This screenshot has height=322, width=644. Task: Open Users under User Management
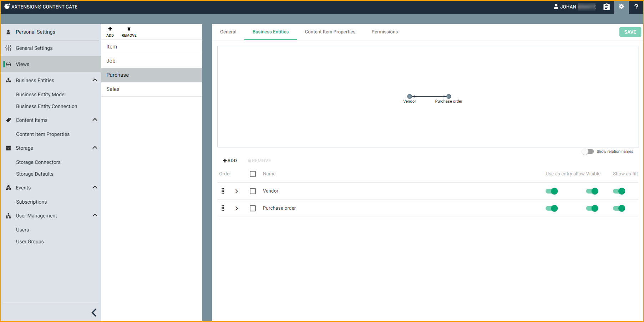click(22, 230)
